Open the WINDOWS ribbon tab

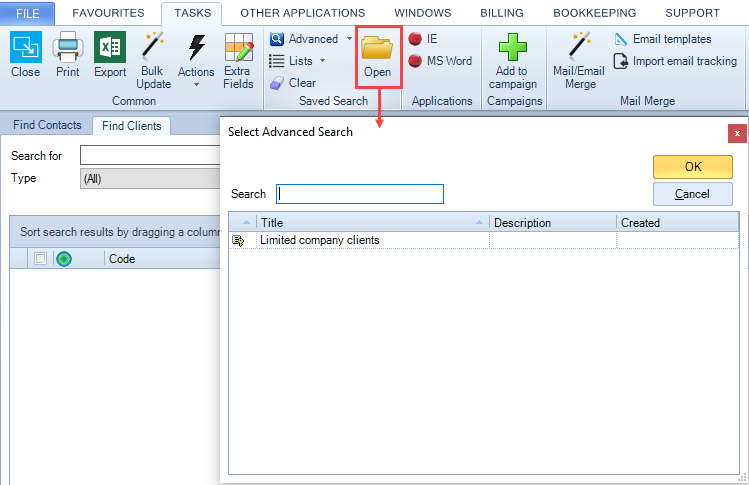[x=423, y=13]
